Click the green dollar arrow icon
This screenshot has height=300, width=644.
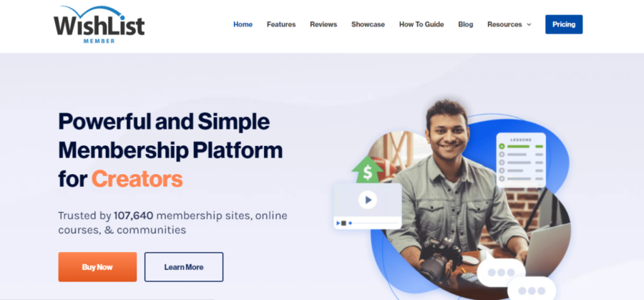tap(367, 169)
